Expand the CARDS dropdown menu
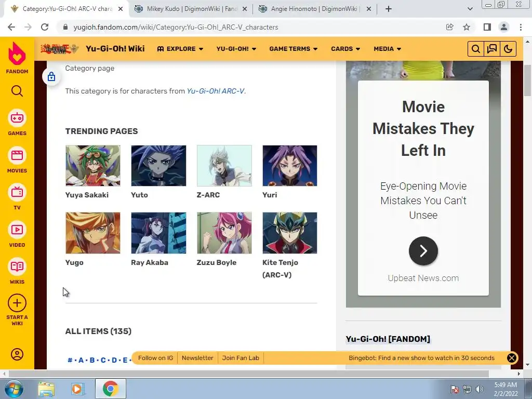532x399 pixels. click(345, 49)
